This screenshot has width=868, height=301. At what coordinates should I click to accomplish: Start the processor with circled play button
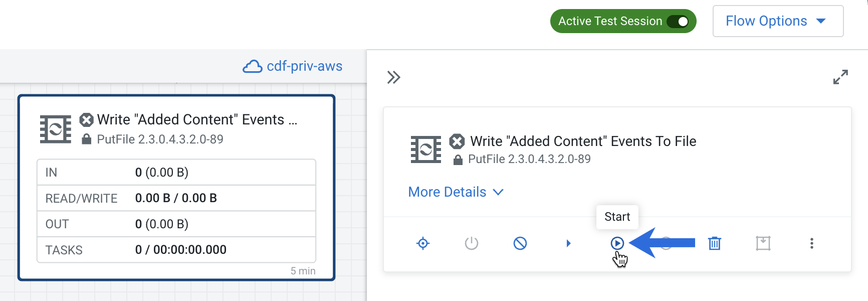[x=617, y=243]
